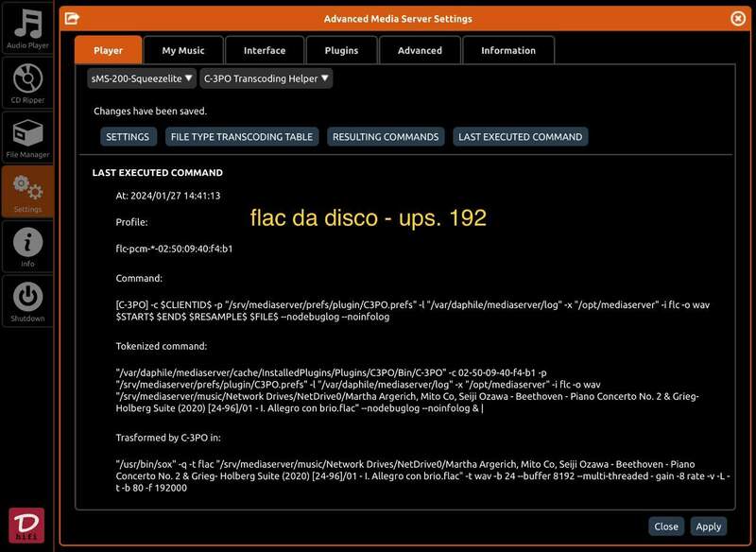Image resolution: width=756 pixels, height=552 pixels.
Task: Click the Daphile hifi logo
Action: 26,526
